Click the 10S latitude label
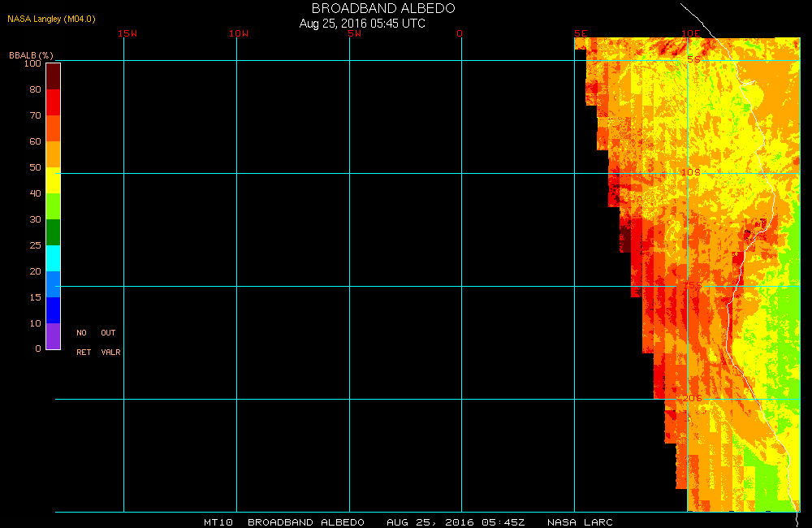The height and width of the screenshot is (528, 812). click(x=691, y=172)
